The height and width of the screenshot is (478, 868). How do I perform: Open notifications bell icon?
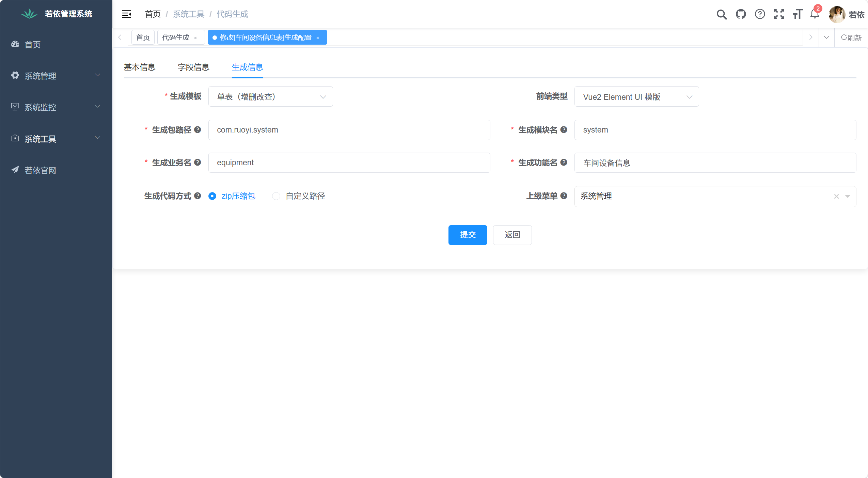pos(815,14)
